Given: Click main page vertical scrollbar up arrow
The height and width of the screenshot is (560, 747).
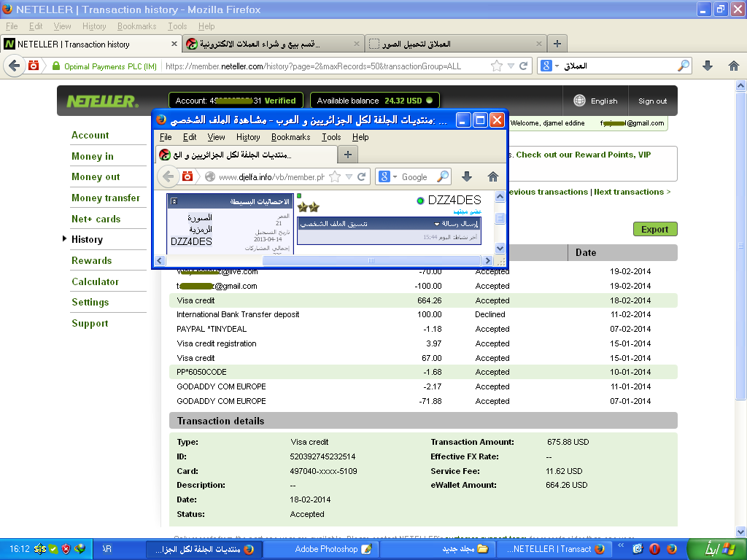Looking at the screenshot, I should tap(741, 86).
